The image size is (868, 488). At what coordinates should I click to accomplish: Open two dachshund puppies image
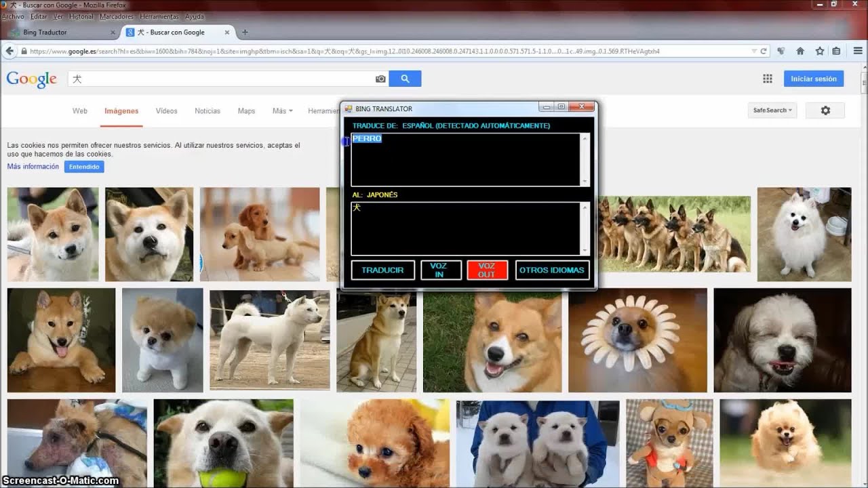click(260, 235)
